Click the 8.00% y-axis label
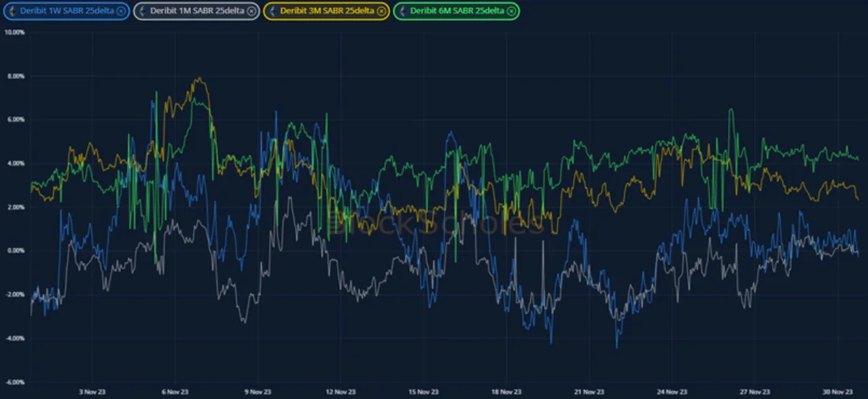This screenshot has width=868, height=399. coord(16,76)
